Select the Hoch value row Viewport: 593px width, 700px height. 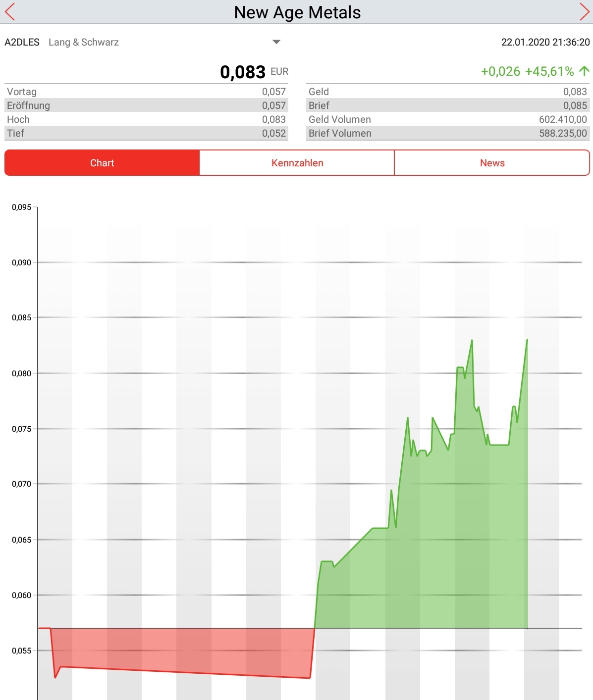tap(147, 119)
